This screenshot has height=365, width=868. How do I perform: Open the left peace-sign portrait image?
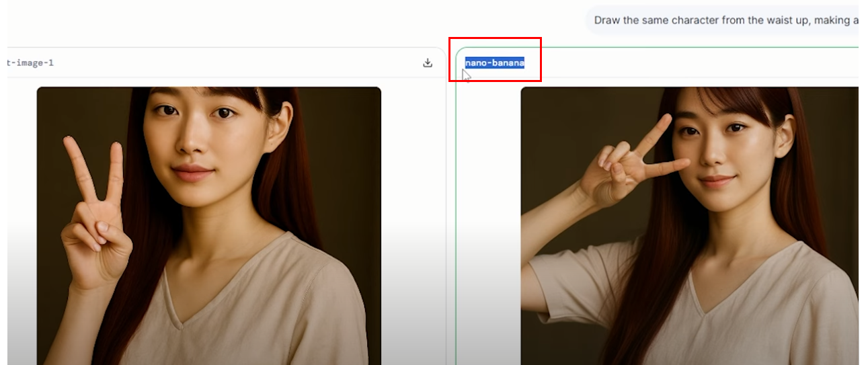[209, 226]
